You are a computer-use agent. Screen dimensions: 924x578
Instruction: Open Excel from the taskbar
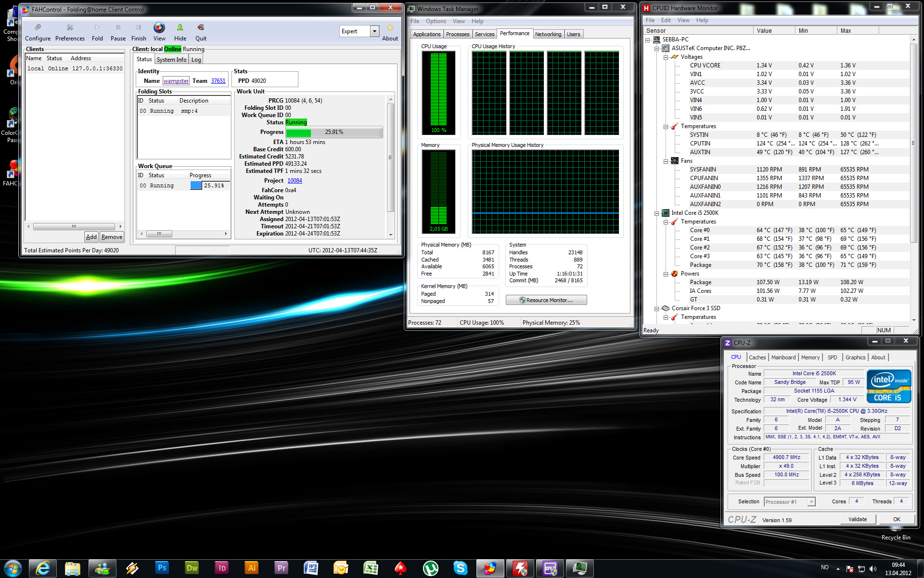click(x=371, y=568)
